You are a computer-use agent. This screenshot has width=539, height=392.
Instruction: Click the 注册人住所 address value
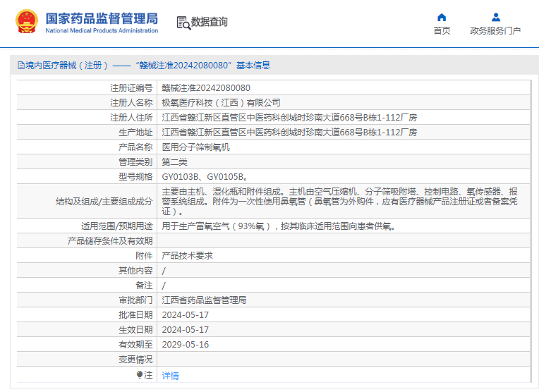[x=289, y=118]
